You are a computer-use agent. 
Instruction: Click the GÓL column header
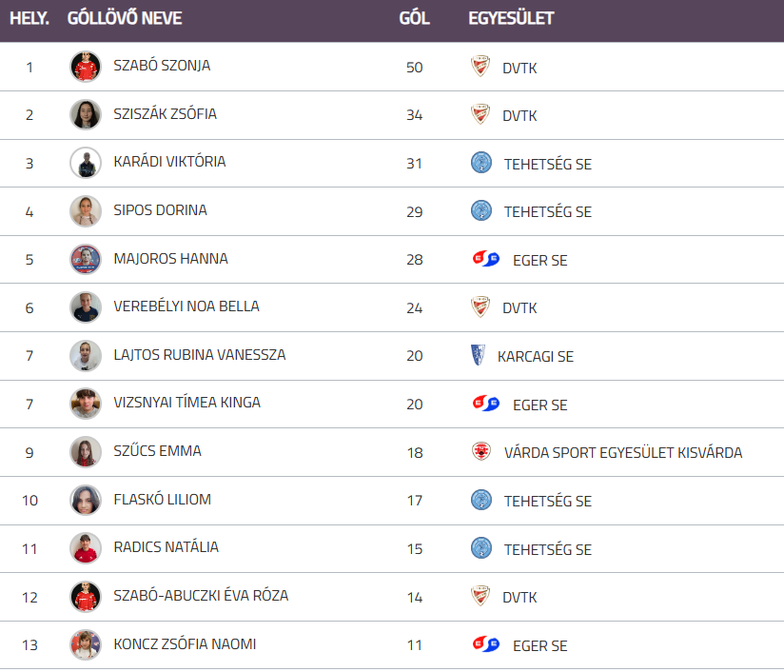click(414, 18)
